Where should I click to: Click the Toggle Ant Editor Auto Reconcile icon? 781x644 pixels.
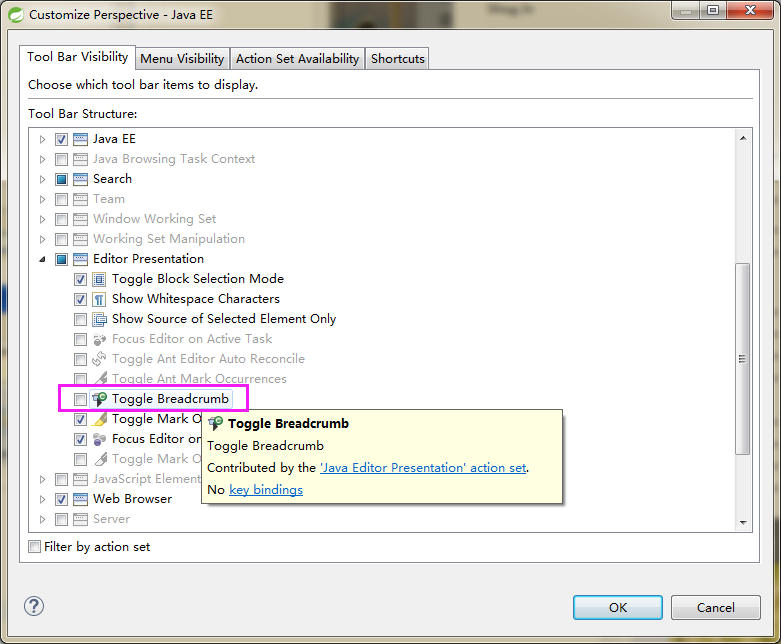click(x=99, y=359)
